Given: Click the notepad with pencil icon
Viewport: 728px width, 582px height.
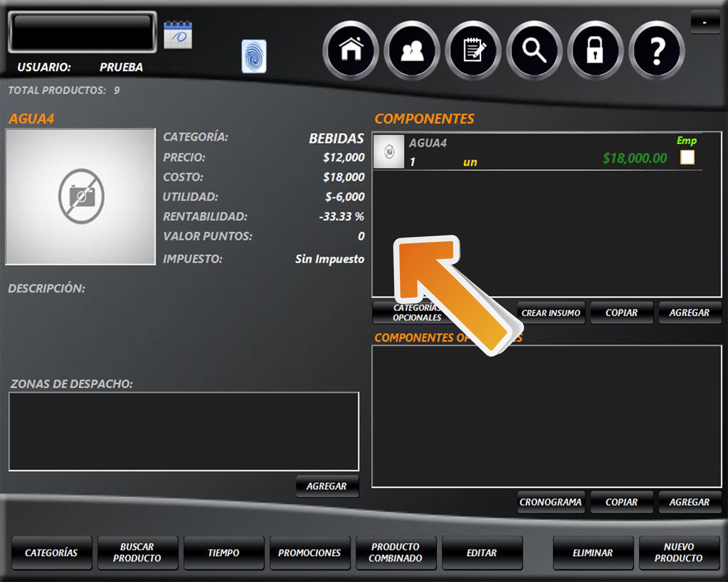Looking at the screenshot, I should click(473, 51).
